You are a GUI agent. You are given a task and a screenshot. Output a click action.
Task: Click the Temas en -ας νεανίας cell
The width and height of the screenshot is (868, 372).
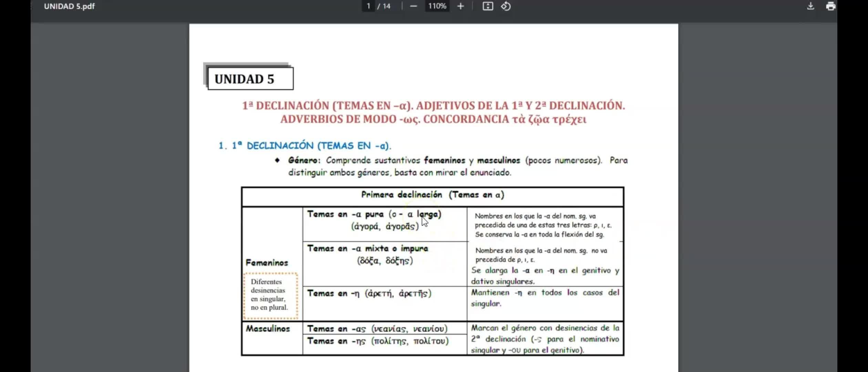pos(377,329)
